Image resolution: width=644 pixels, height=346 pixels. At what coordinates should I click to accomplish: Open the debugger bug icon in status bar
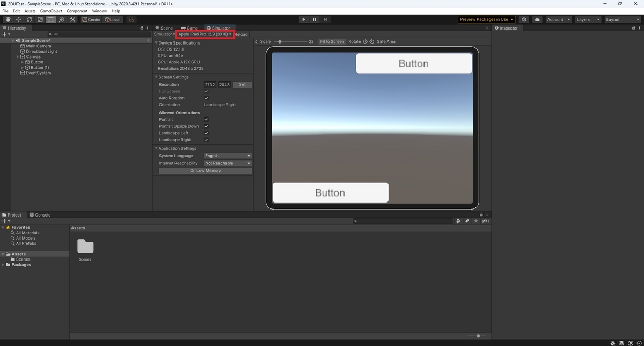[613, 342]
